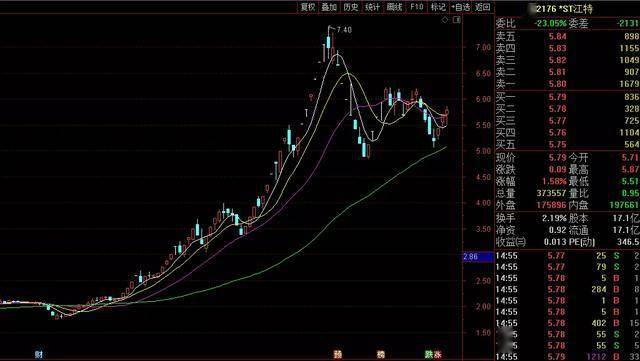Add the stock to the watchlist with +自选
640x361 pixels.
(460, 7)
